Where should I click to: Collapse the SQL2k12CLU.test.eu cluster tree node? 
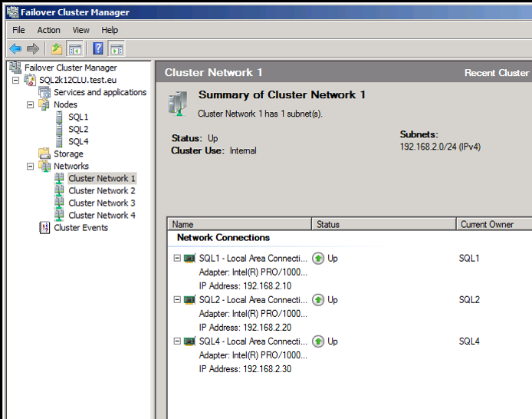pos(15,80)
